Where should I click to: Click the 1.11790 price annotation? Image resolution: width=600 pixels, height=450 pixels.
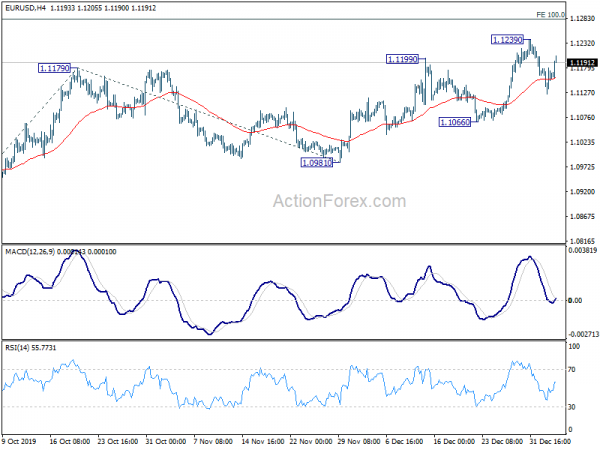55,68
